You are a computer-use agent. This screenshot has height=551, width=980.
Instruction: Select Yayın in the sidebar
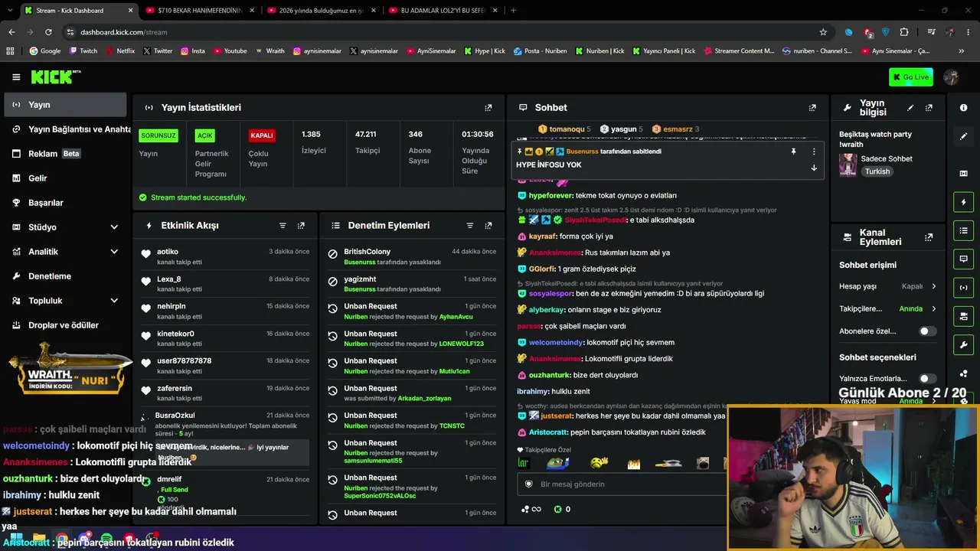point(65,105)
